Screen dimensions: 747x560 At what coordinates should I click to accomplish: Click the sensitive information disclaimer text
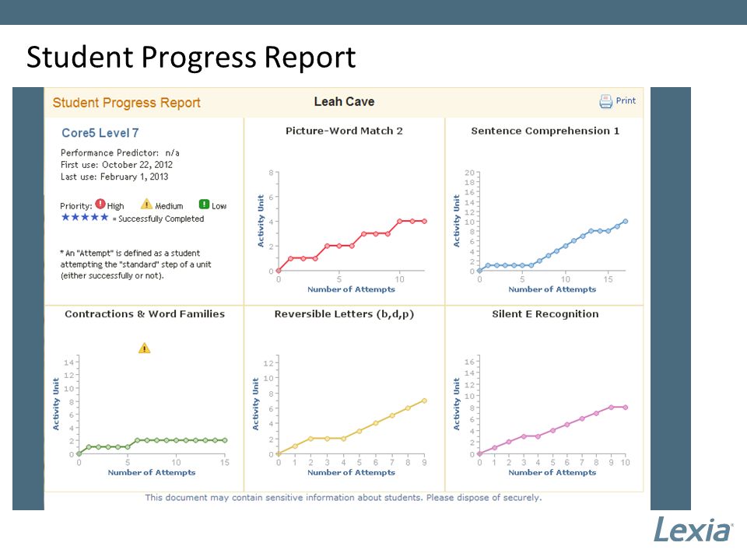pos(343,498)
